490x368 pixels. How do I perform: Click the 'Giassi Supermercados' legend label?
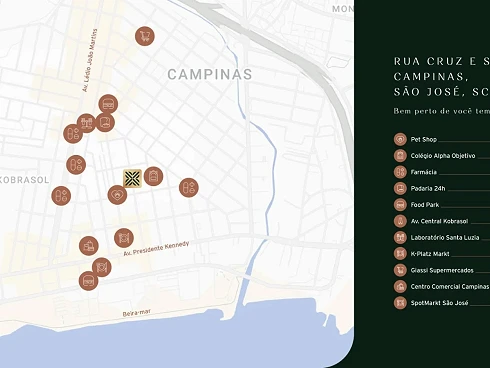click(x=442, y=270)
